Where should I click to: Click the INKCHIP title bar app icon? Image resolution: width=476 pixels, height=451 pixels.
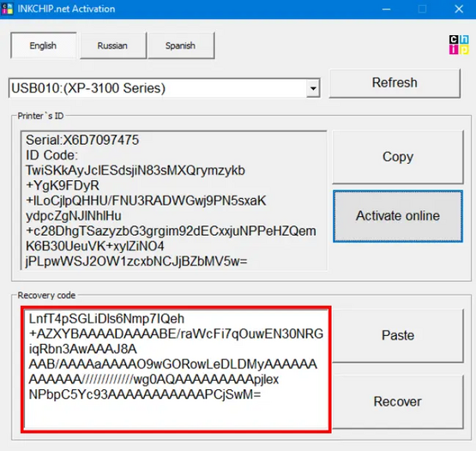[x=7, y=9]
